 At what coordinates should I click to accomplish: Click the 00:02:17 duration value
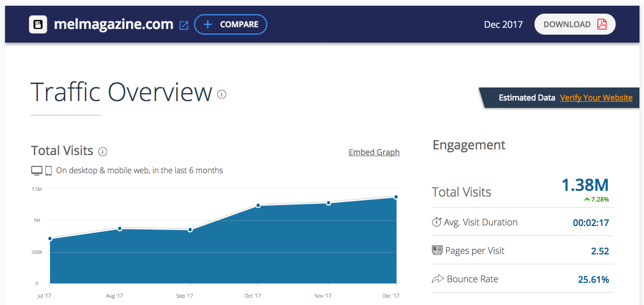pyautogui.click(x=591, y=223)
